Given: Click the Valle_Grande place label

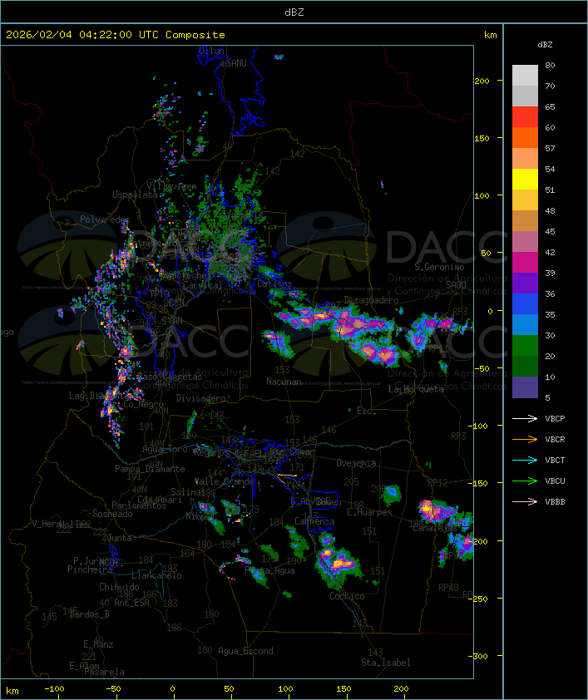Looking at the screenshot, I should pos(225,481).
